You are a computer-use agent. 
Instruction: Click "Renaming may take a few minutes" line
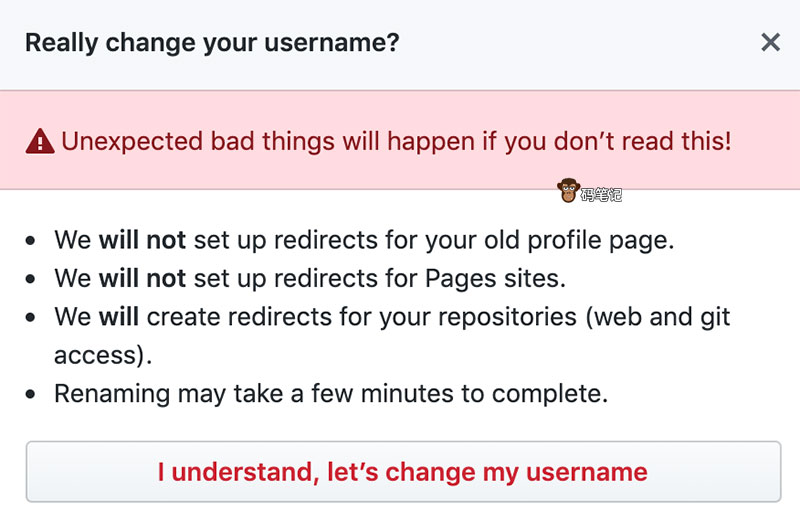331,394
